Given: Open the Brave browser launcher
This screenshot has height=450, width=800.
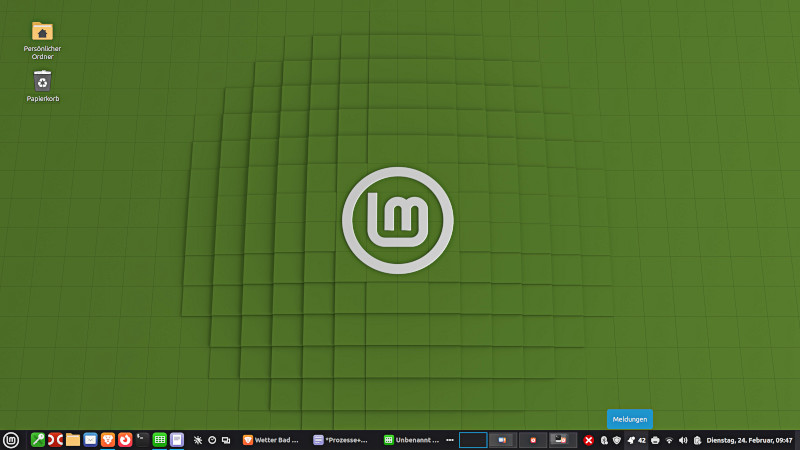Looking at the screenshot, I should point(108,440).
